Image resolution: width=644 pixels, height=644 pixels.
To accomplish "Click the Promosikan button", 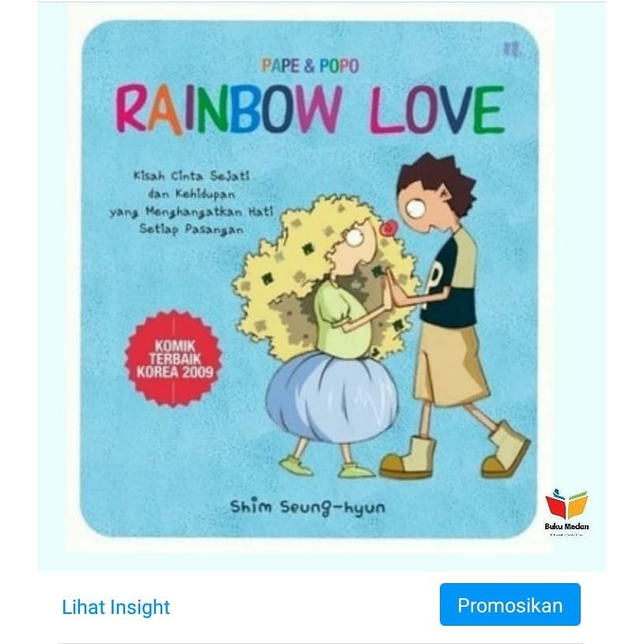I will [510, 606].
